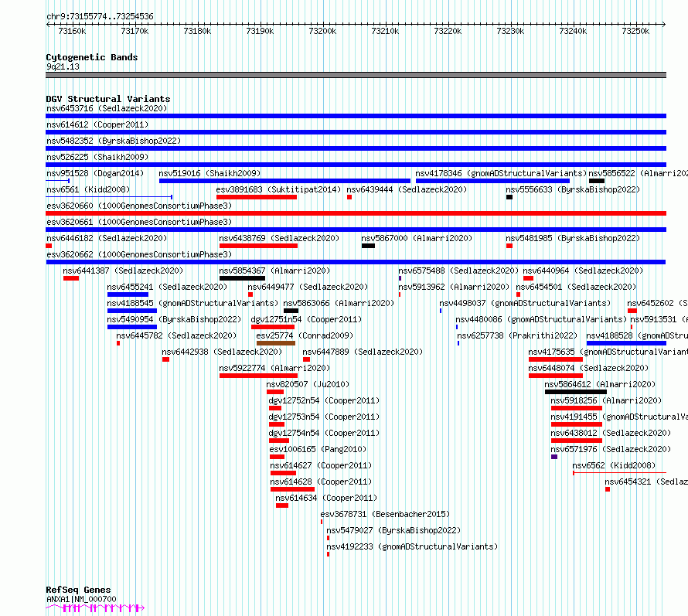The width and height of the screenshot is (688, 616).
Task: Click the nsv5482352 (ByrskaBishop2022) label
Action: 114,141
